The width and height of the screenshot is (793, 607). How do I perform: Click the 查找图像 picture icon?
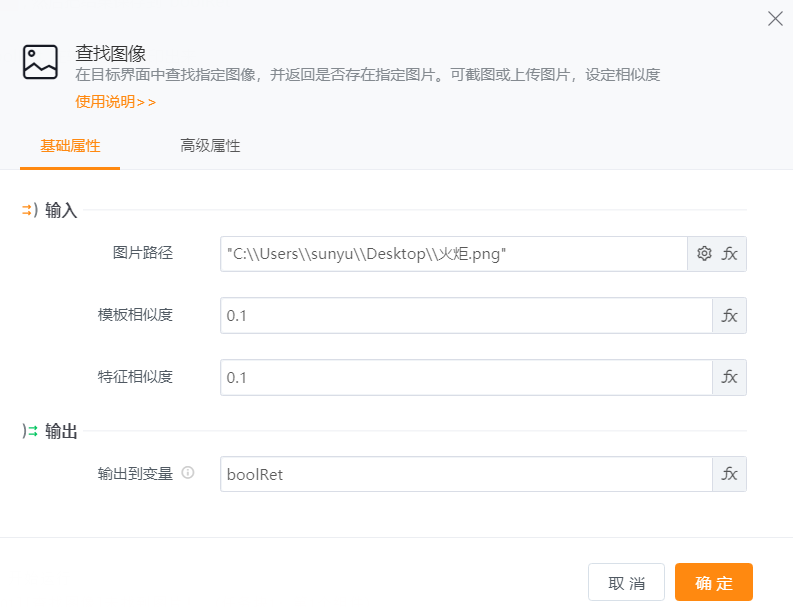[41, 62]
